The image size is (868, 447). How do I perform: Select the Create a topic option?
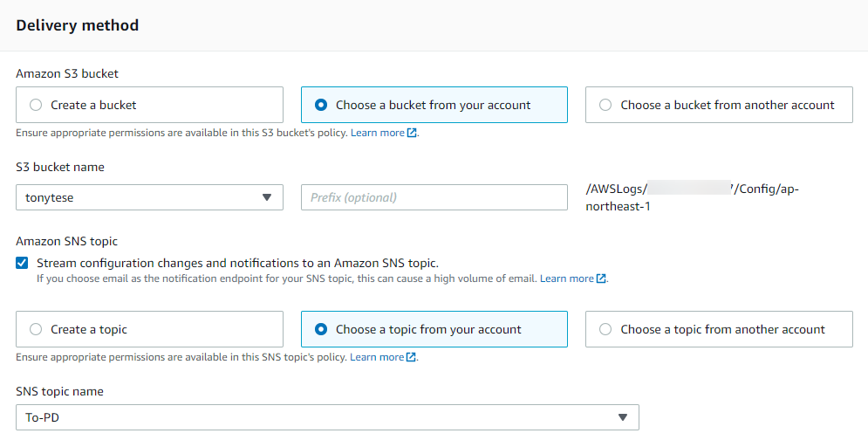point(36,329)
